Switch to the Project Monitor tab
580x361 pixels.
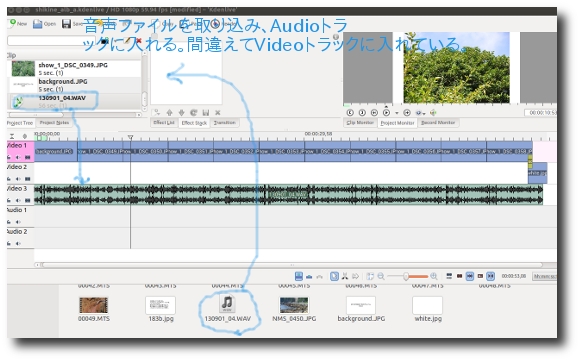tap(397, 123)
